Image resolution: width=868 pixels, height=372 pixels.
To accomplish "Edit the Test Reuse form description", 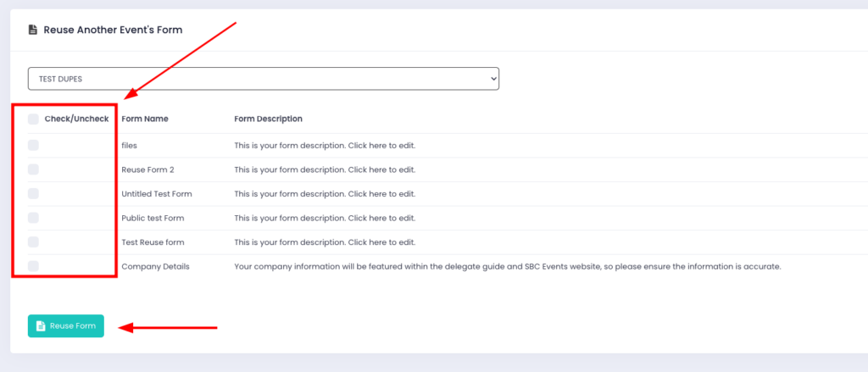I will tap(325, 242).
